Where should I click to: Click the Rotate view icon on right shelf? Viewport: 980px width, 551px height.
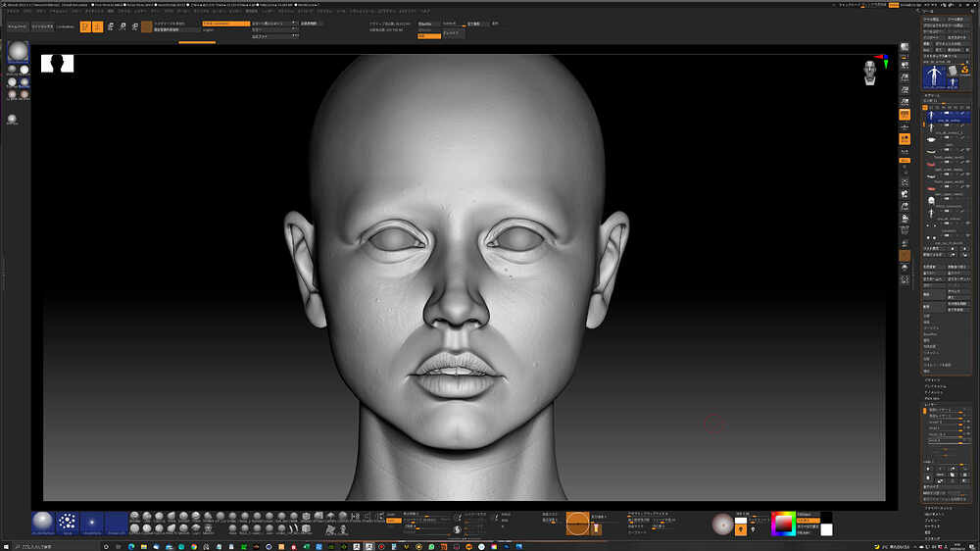905,219
